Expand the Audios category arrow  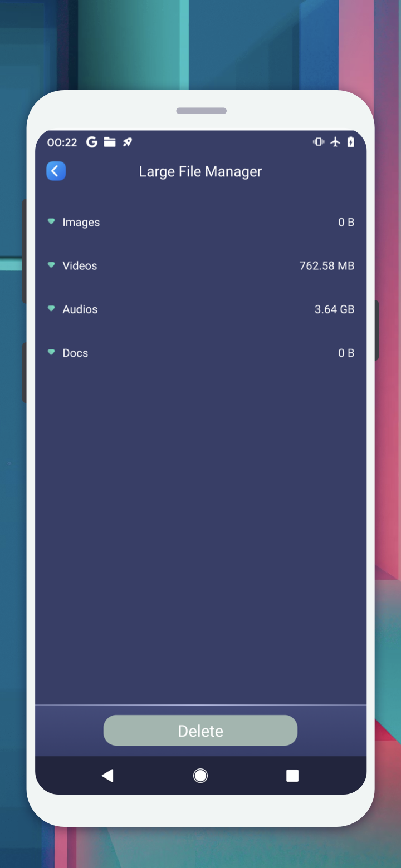pyautogui.click(x=51, y=309)
